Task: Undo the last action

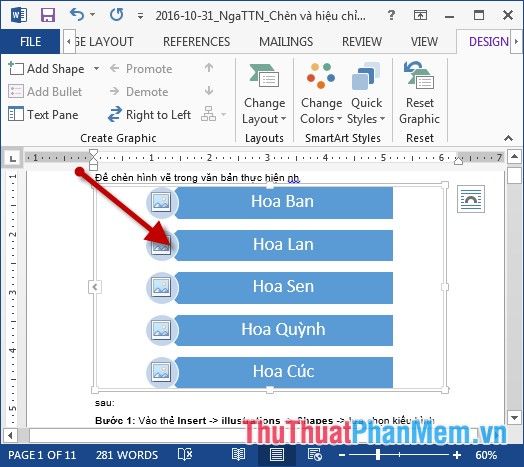Action: tap(77, 15)
